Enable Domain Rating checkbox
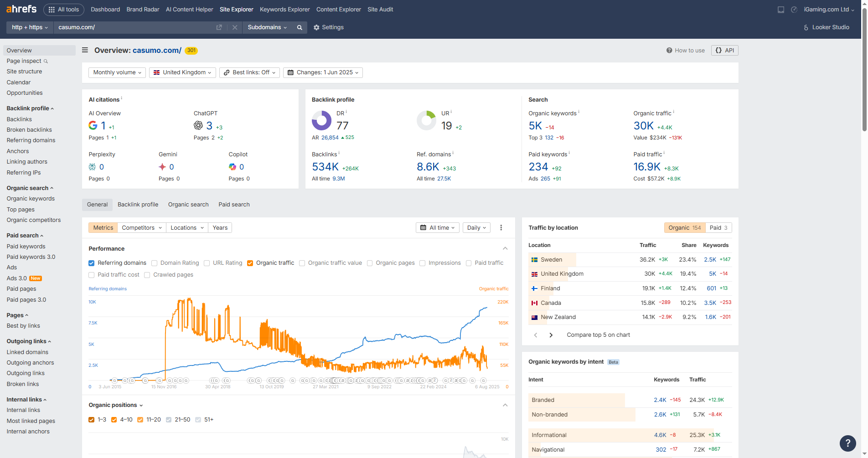Screen dimensions: 868x458 [155, 263]
